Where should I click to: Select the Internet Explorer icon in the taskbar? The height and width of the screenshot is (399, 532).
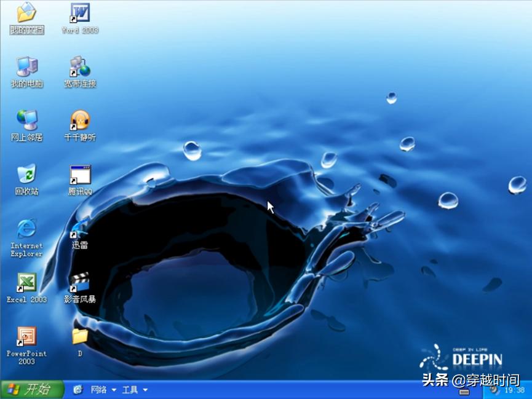click(x=78, y=390)
